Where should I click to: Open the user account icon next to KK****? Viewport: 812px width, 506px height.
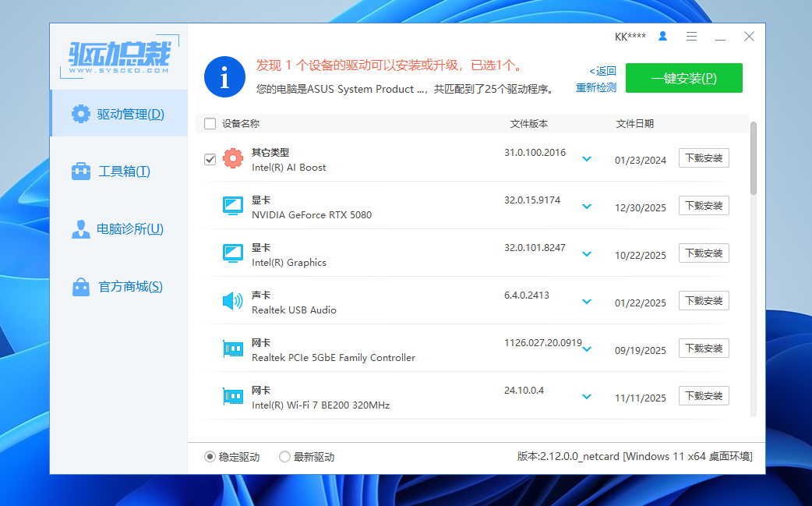[x=662, y=36]
